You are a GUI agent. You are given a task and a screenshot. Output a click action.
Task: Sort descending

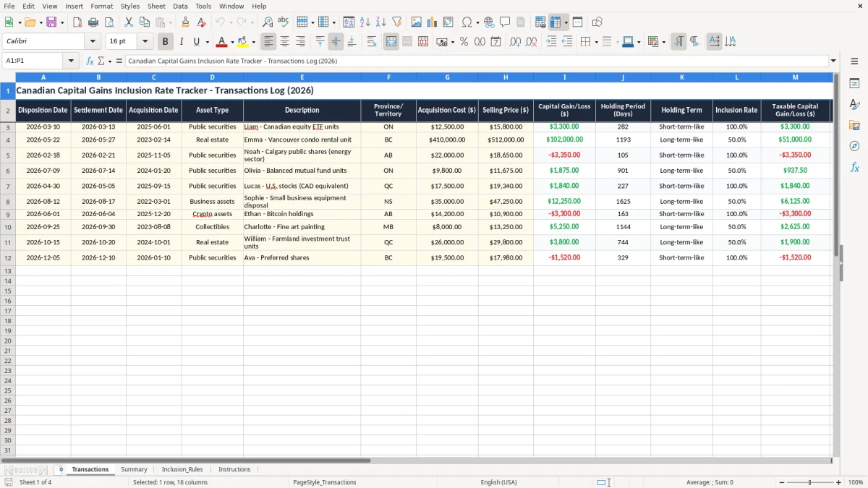(381, 22)
